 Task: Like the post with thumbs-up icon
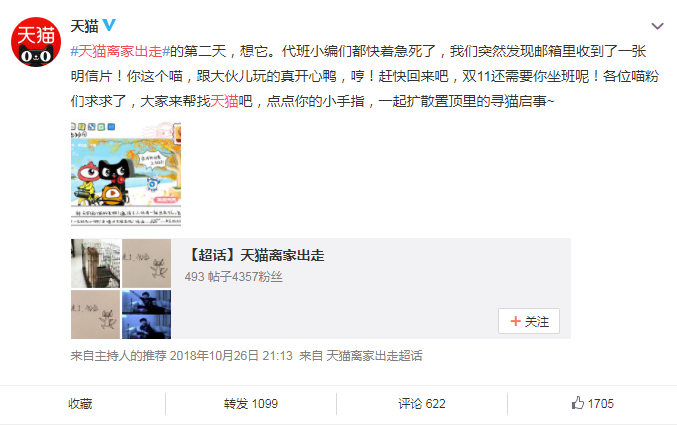(578, 403)
